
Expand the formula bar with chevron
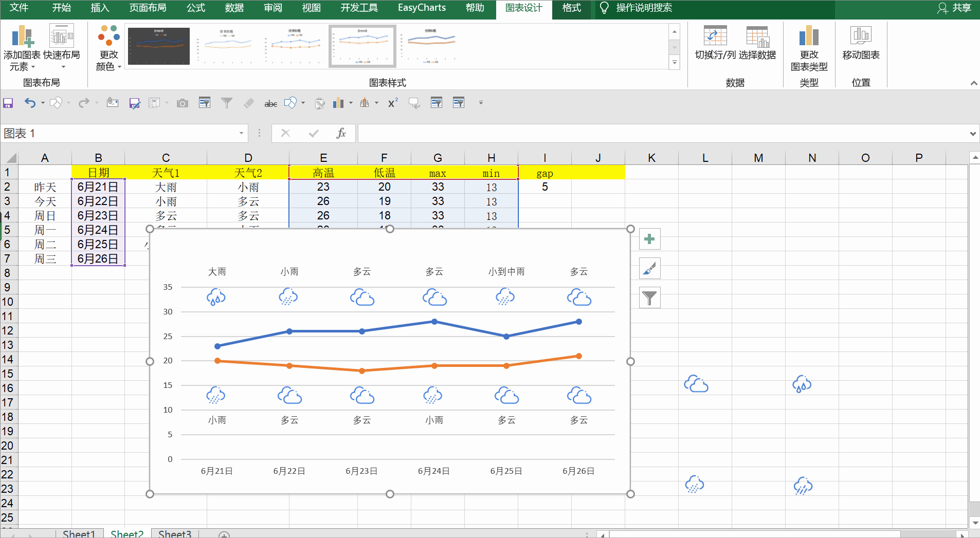pos(973,134)
